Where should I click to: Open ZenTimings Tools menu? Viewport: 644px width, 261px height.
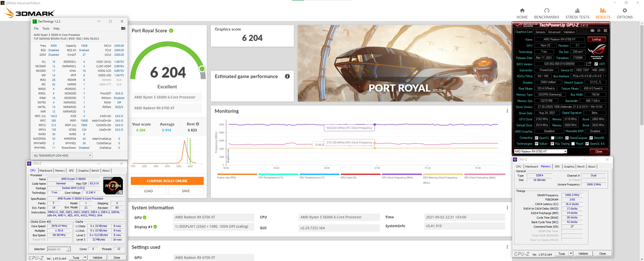[x=46, y=29]
